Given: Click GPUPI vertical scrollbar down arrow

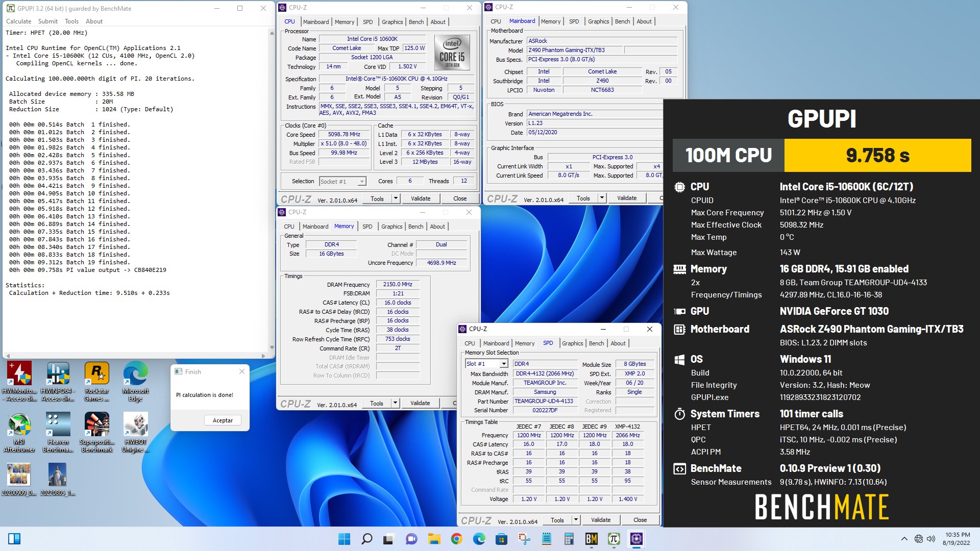Looking at the screenshot, I should pyautogui.click(x=272, y=347).
